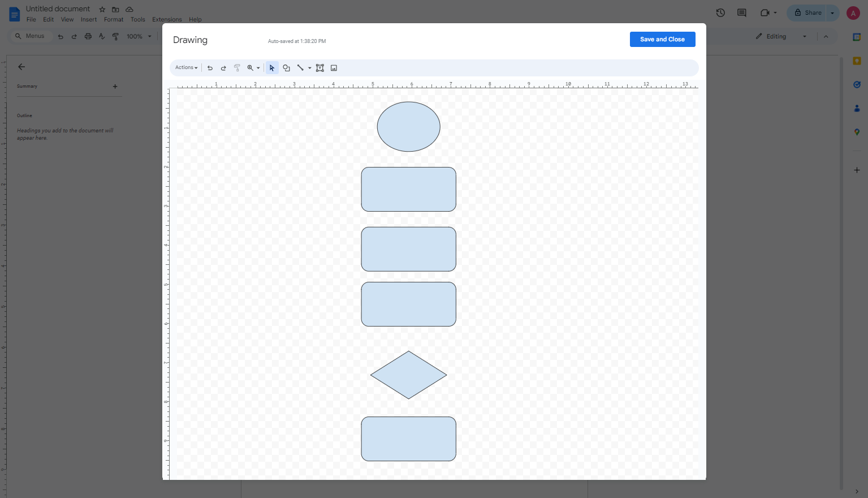Open Google Keep from the side panel
This screenshot has width=868, height=498.
coord(857,61)
